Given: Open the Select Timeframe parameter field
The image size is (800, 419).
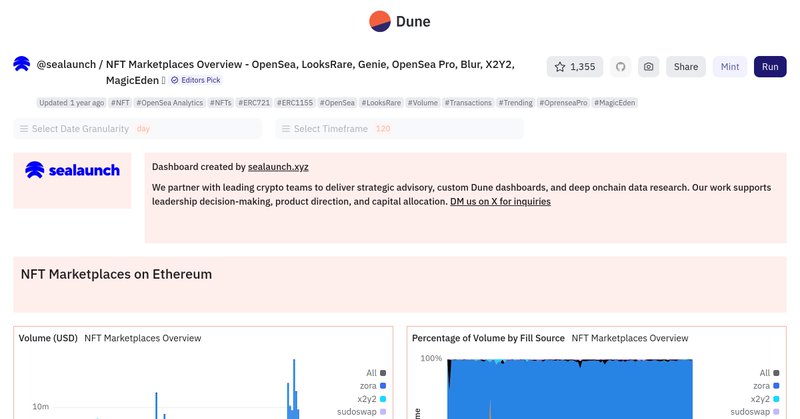Looking at the screenshot, I should pyautogui.click(x=399, y=129).
